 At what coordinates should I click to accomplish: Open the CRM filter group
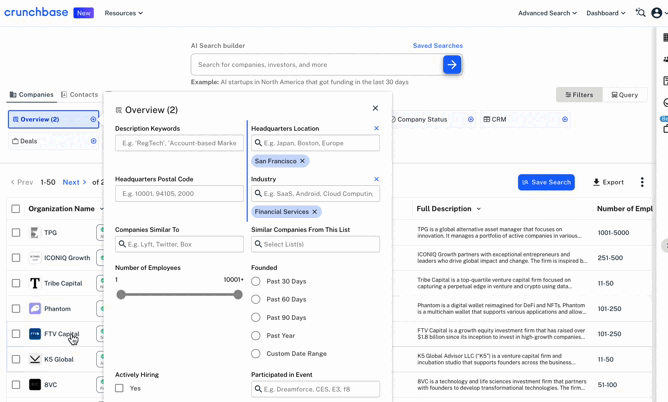pyautogui.click(x=525, y=119)
